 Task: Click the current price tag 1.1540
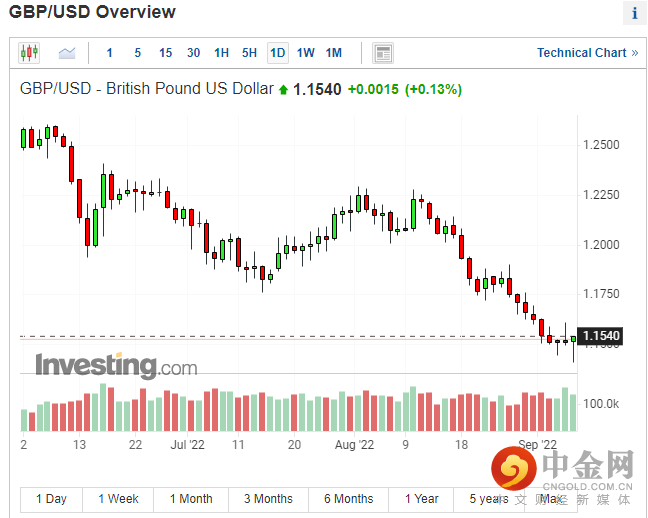point(601,335)
